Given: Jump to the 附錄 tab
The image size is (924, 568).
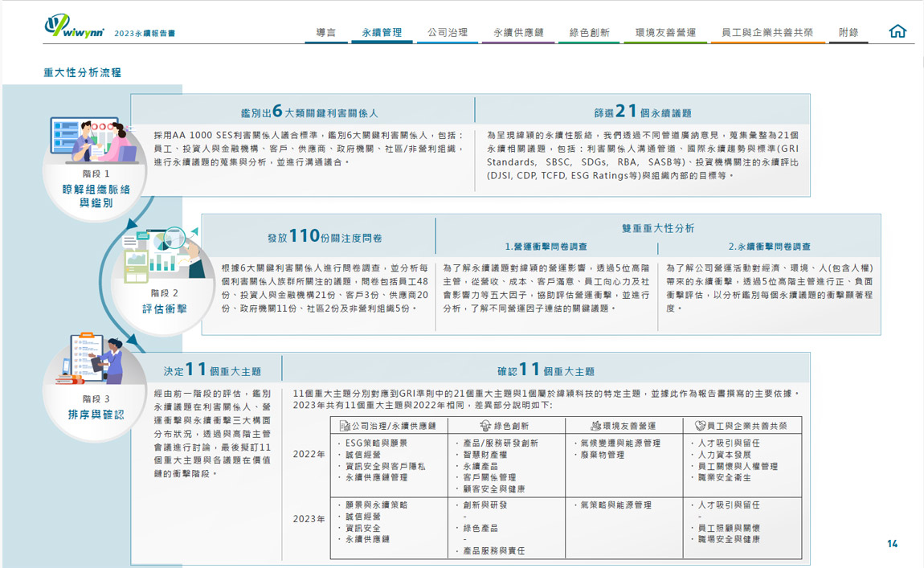Looking at the screenshot, I should pos(848,33).
